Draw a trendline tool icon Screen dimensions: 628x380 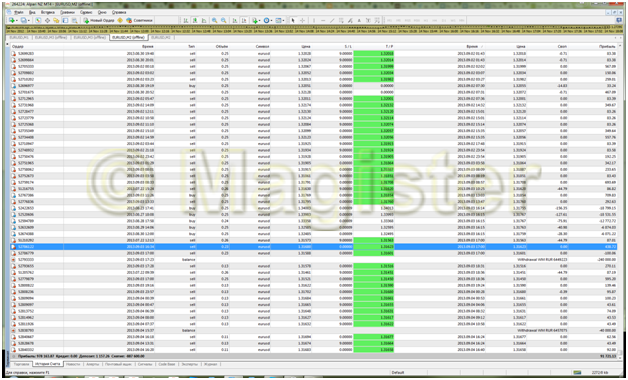click(x=332, y=20)
